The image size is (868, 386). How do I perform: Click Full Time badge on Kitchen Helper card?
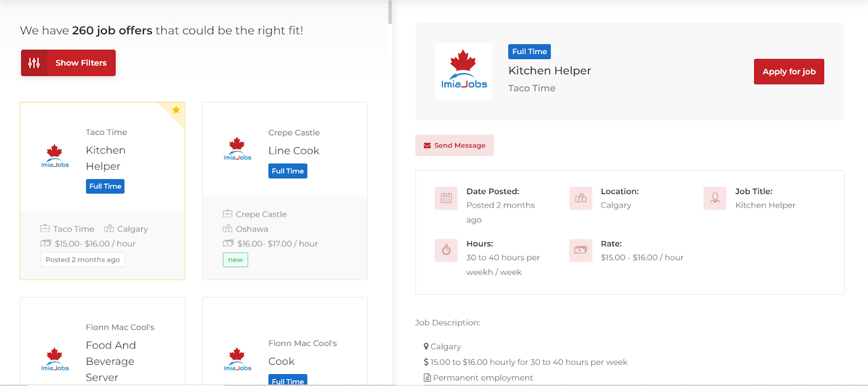[x=105, y=186]
